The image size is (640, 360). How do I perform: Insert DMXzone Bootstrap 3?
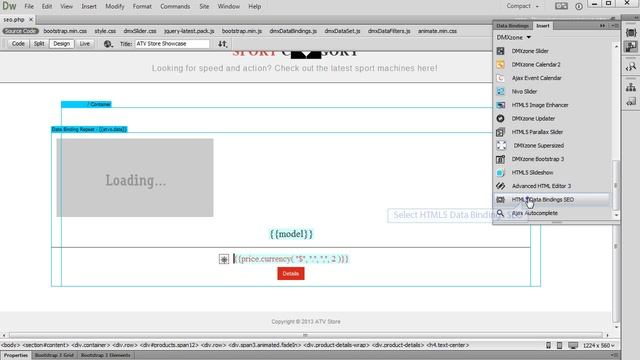[538, 159]
